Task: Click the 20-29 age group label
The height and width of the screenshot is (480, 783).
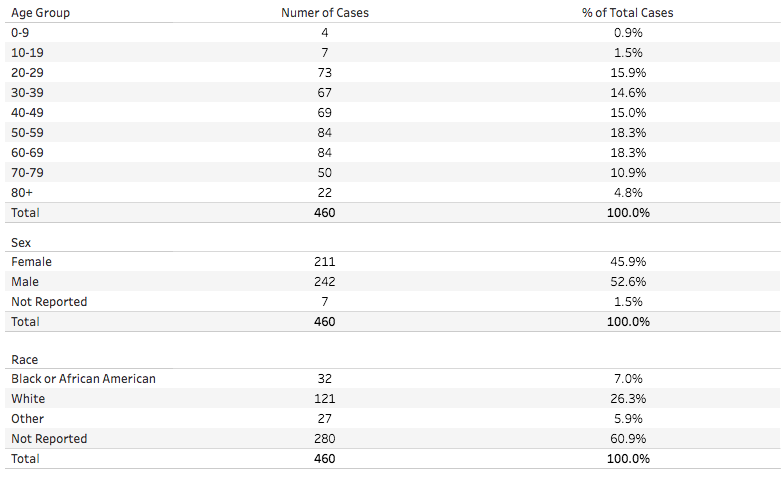Action: click(x=27, y=72)
